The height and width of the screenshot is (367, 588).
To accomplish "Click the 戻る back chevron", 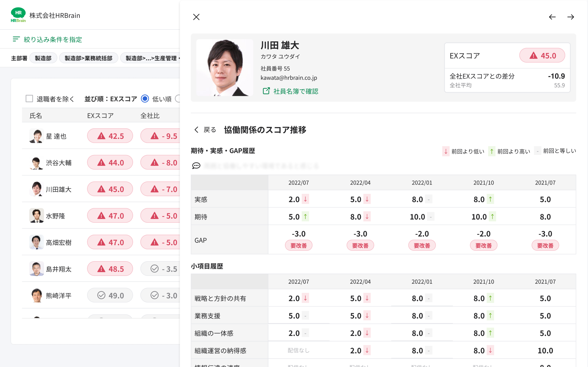I will coord(196,130).
